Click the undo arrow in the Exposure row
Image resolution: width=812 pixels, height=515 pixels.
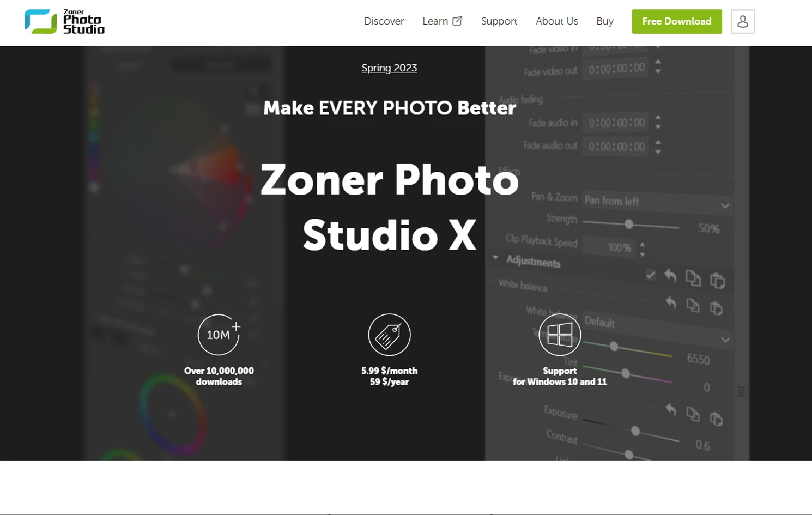pos(671,409)
